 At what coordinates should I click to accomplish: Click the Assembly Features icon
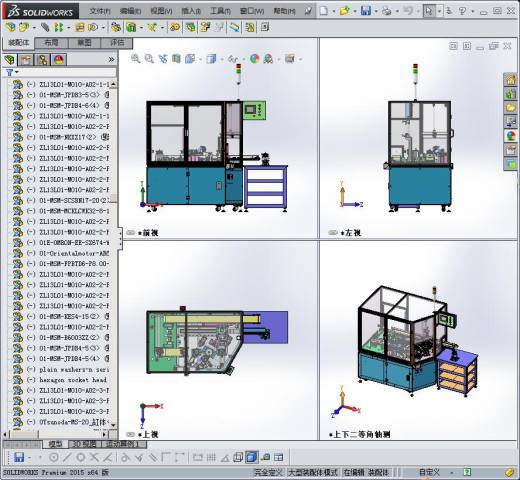click(131, 27)
